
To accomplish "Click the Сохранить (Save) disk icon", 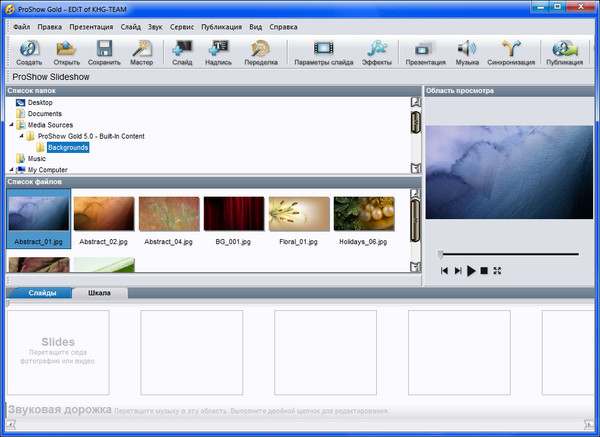I will point(104,48).
